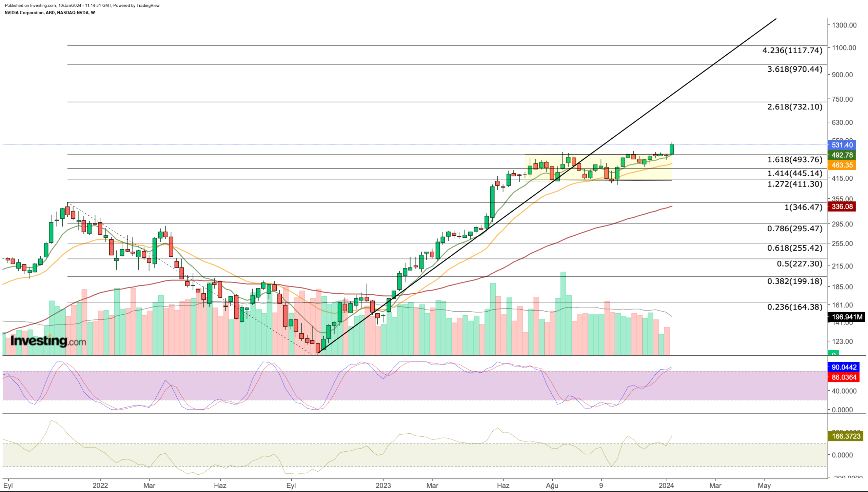Click the yellow consolidation rectangle

pyautogui.click(x=598, y=168)
